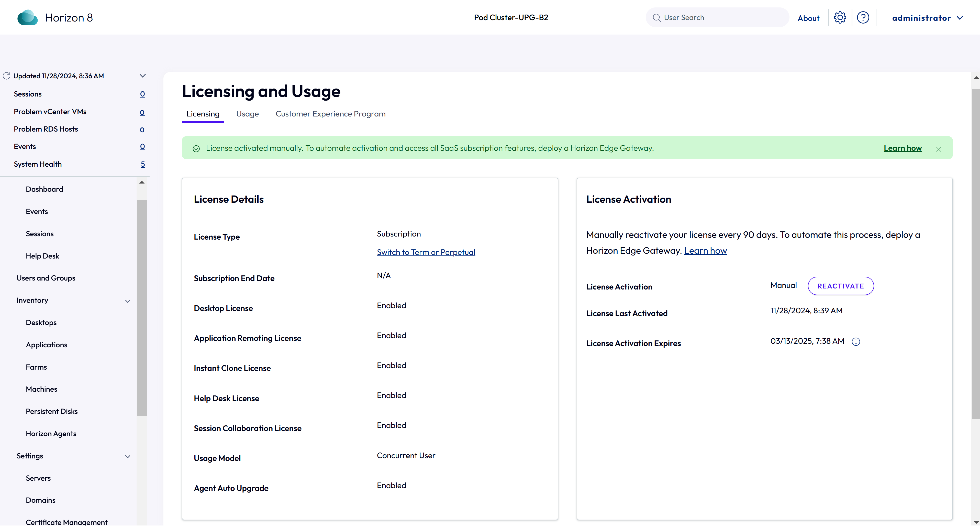
Task: Switch to the Usage tab
Action: [247, 114]
